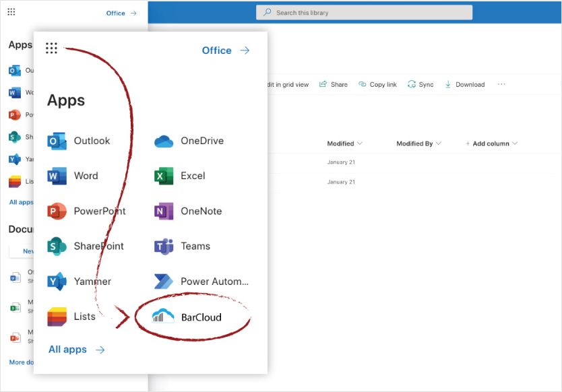Click Sync in library toolbar
This screenshot has width=562, height=392.
[x=420, y=85]
